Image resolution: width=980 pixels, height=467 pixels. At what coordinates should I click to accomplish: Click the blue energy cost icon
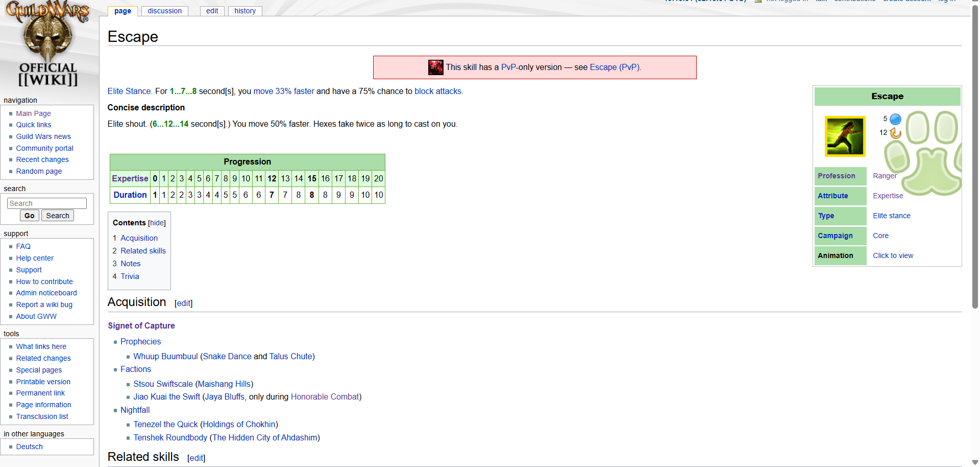pos(895,119)
